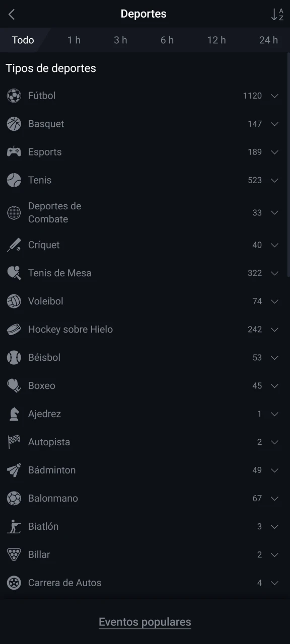Open the alphabetical sort A-Z control
This screenshot has height=644, width=290.
[279, 14]
